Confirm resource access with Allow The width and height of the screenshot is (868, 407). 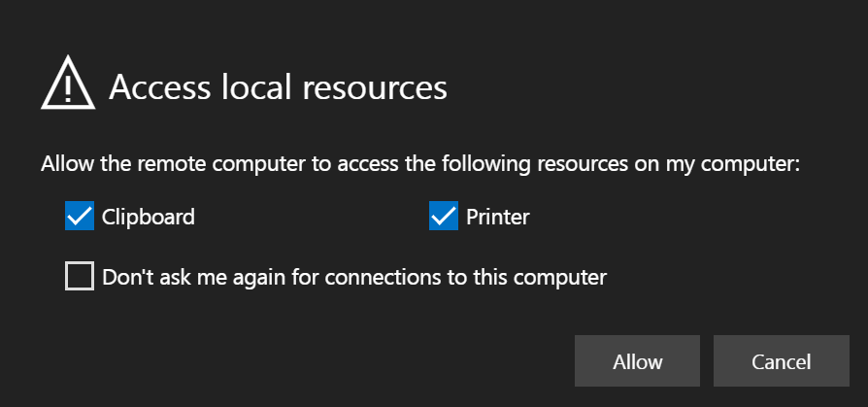pyautogui.click(x=637, y=361)
